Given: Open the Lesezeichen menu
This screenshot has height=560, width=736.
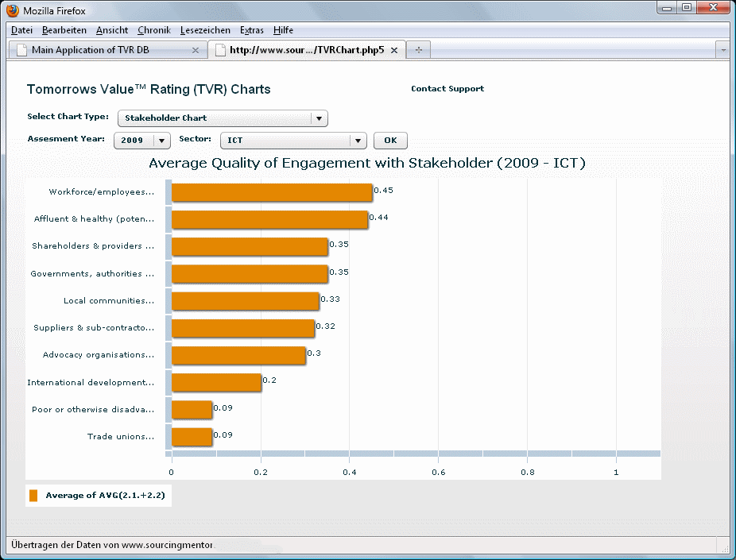Looking at the screenshot, I should click(x=205, y=30).
